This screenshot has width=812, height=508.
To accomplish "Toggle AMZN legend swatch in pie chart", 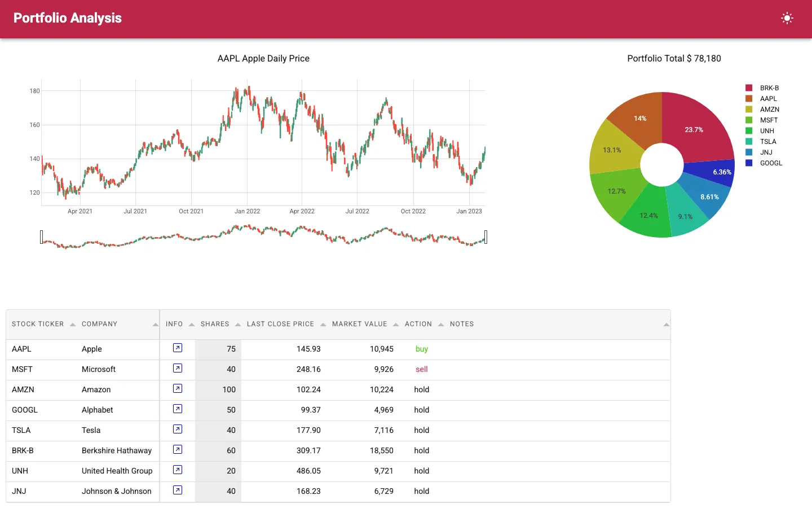I will 749,110.
